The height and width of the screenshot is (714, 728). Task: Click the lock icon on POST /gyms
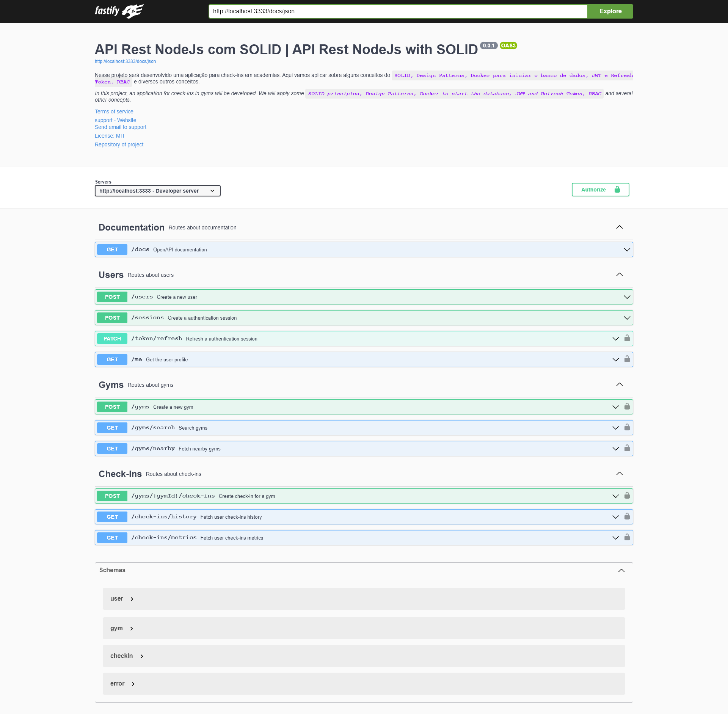pos(627,406)
